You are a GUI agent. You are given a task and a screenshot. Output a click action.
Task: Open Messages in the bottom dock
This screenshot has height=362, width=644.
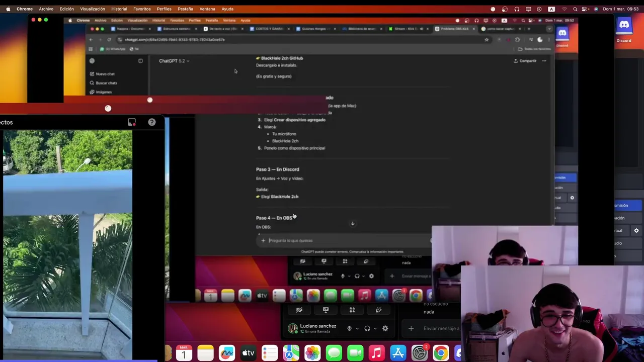coord(334,353)
